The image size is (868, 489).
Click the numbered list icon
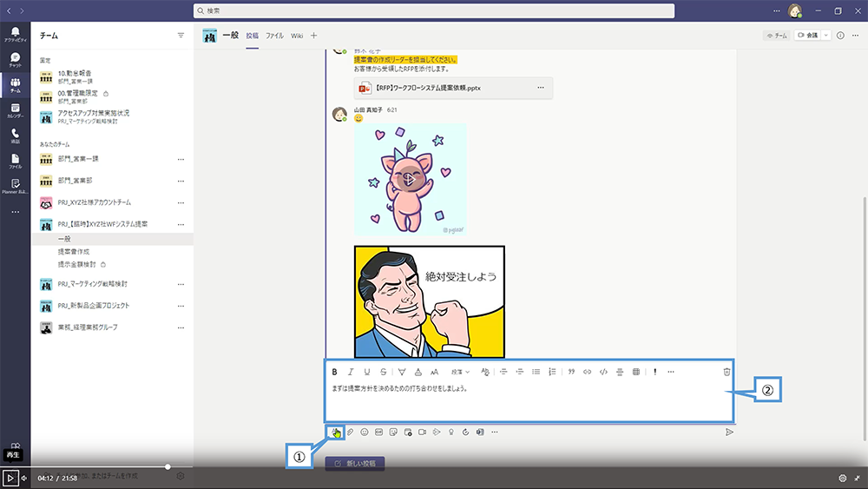tap(552, 372)
